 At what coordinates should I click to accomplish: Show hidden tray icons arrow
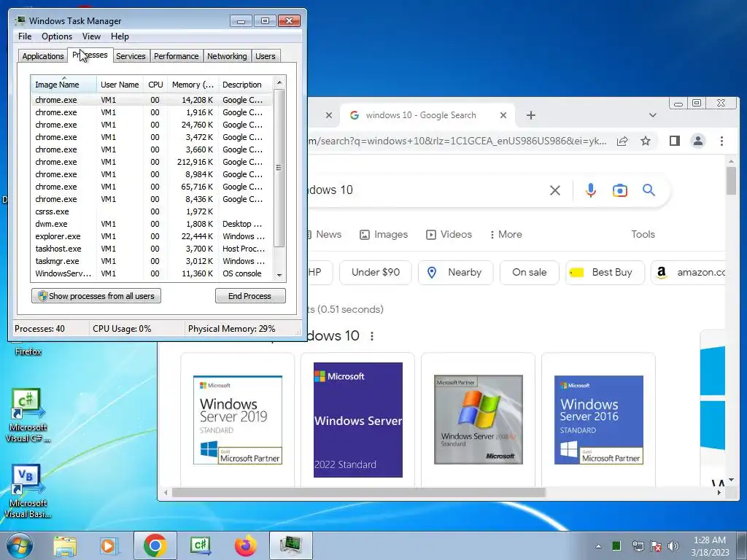click(598, 546)
